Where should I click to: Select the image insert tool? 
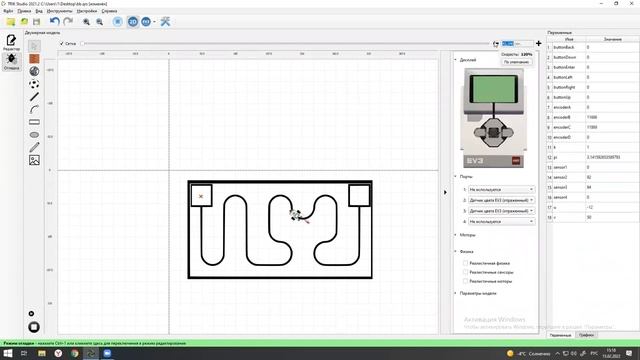pos(34,160)
